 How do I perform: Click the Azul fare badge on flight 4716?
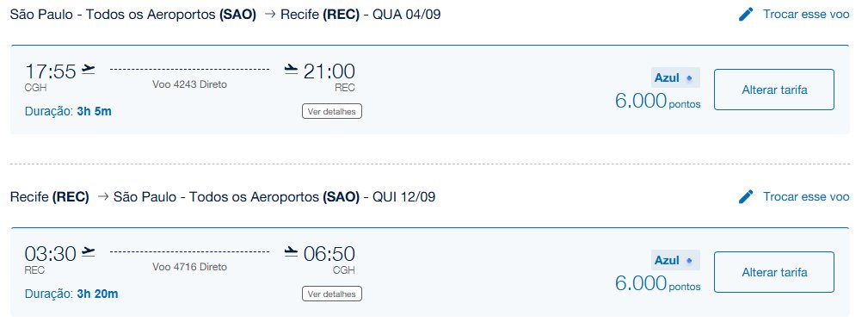(x=676, y=261)
